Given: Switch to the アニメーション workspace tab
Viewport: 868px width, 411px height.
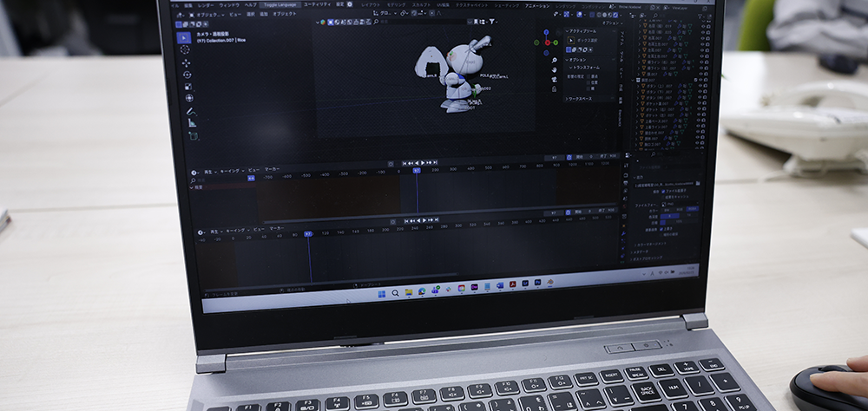Looking at the screenshot, I should (537, 5).
